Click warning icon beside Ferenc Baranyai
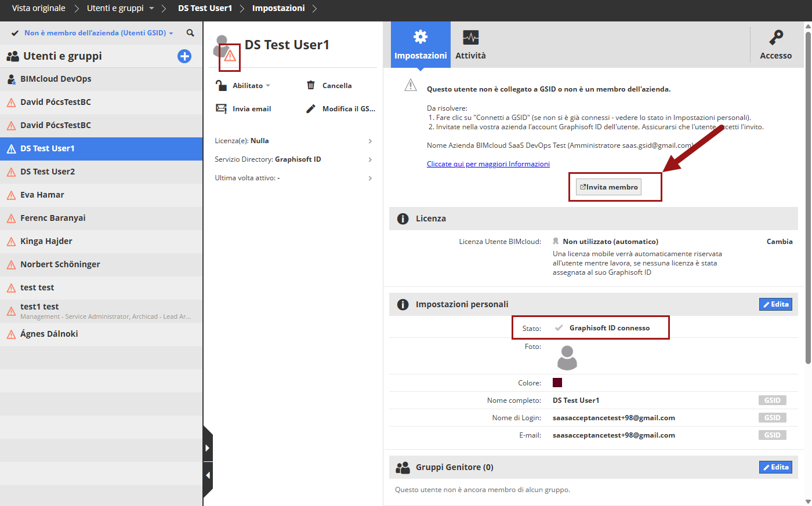812x506 pixels. pyautogui.click(x=11, y=219)
